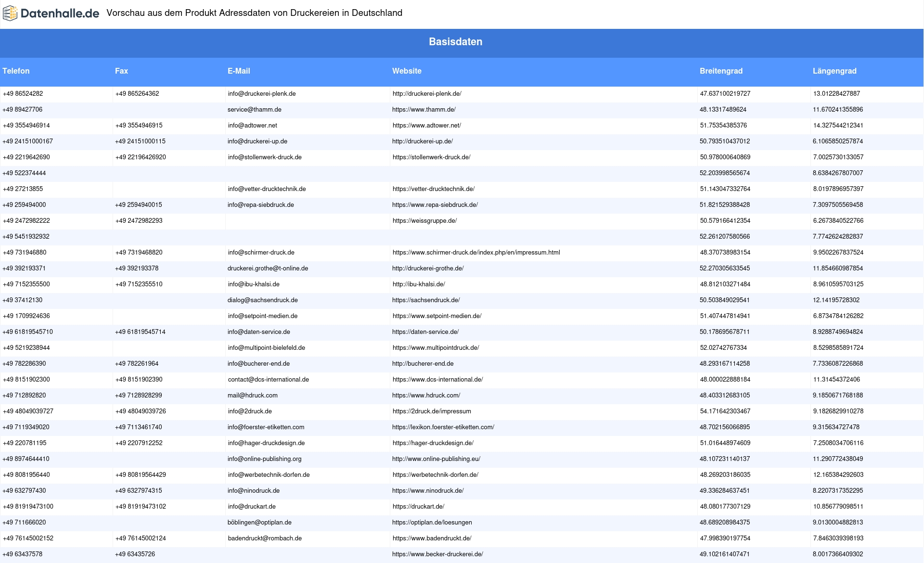924x563 pixels.
Task: Select phone number +49 711666020
Action: 24,523
